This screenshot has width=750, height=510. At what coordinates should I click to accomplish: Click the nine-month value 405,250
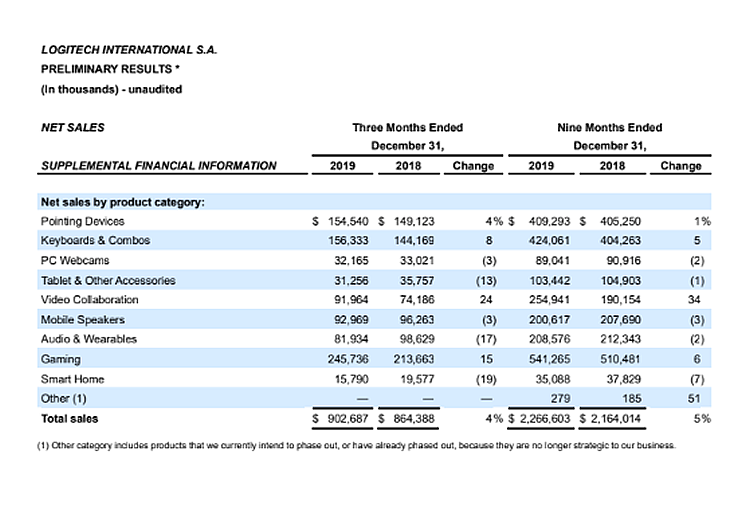tap(620, 222)
